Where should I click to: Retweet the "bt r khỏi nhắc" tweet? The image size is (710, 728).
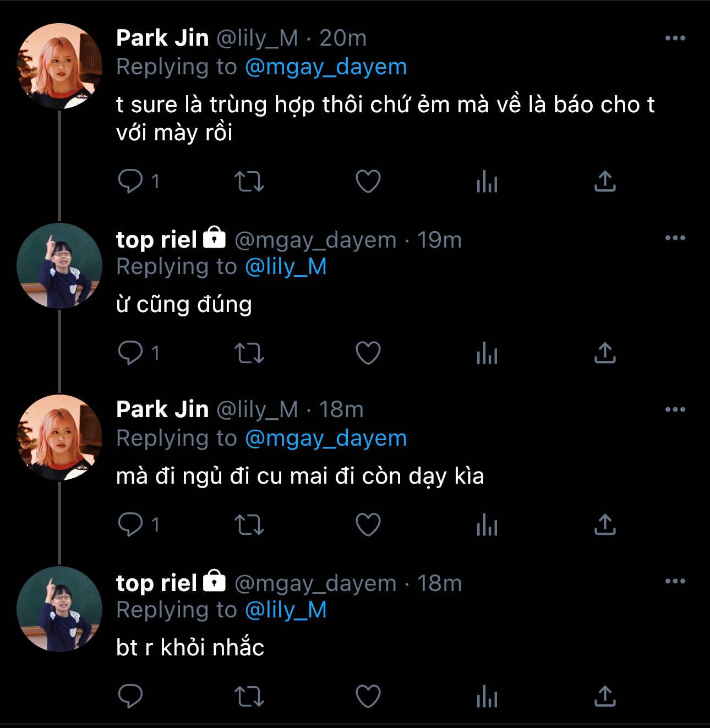pyautogui.click(x=249, y=696)
